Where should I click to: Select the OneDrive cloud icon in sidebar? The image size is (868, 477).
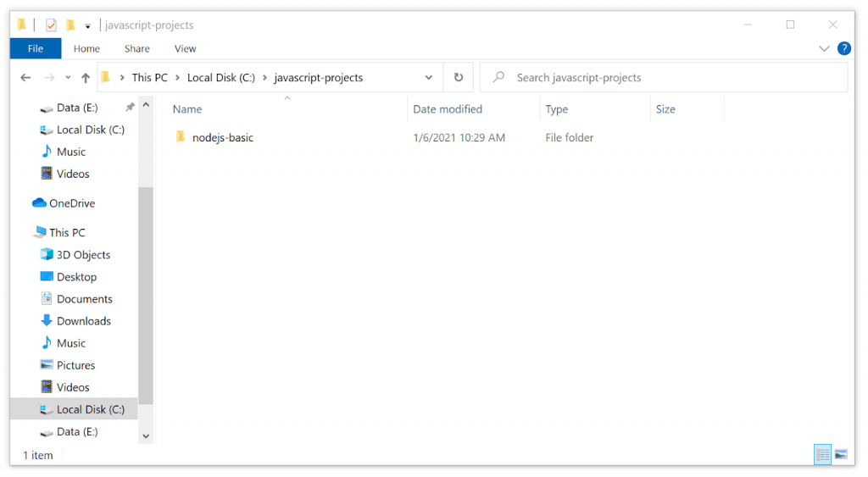tap(39, 203)
